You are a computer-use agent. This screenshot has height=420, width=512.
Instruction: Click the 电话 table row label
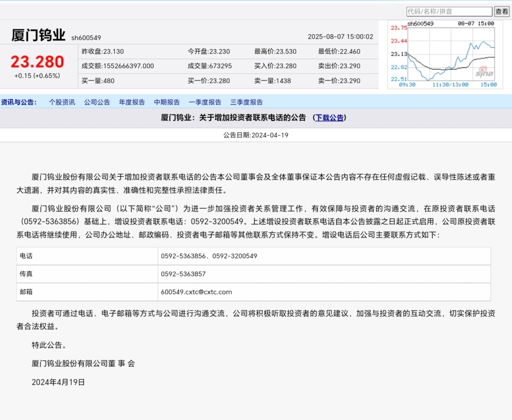tap(26, 256)
